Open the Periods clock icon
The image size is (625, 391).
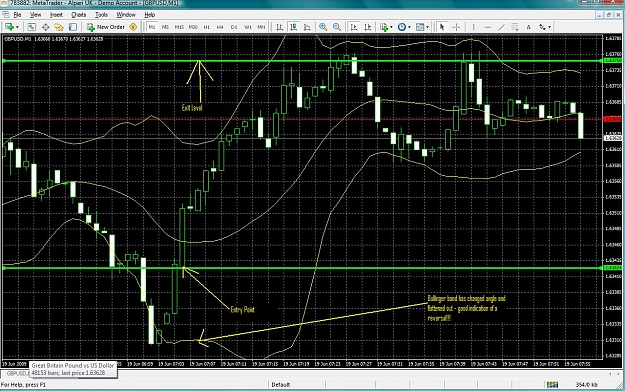(x=402, y=27)
